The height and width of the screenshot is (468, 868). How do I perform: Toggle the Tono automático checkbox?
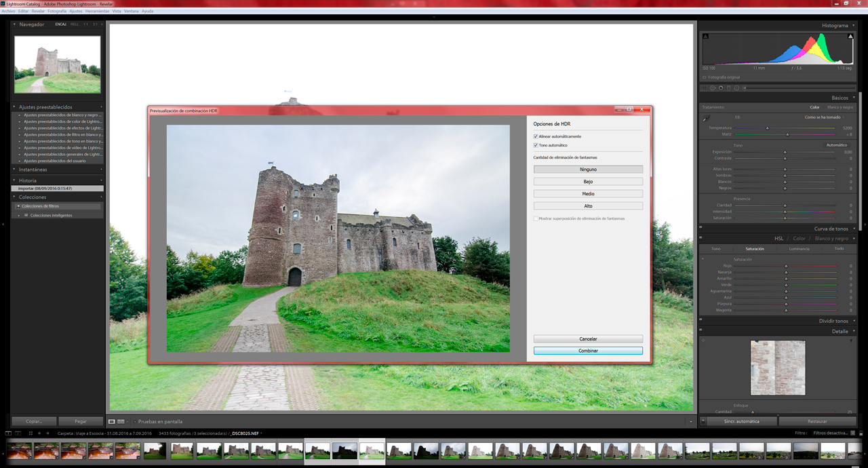(536, 145)
